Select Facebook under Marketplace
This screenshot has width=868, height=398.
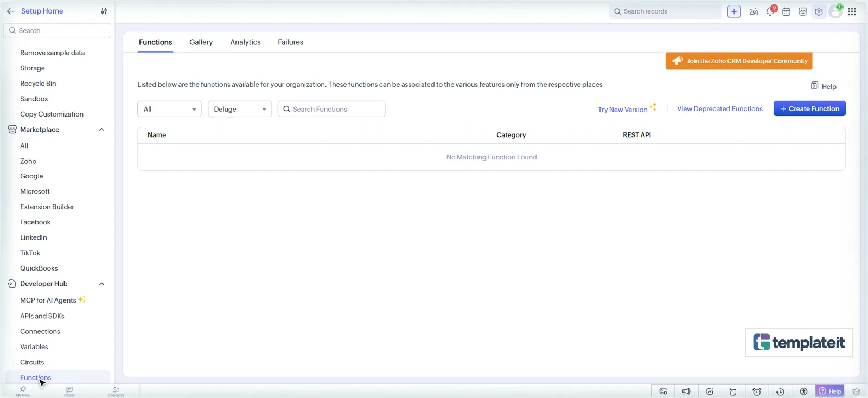coord(35,222)
